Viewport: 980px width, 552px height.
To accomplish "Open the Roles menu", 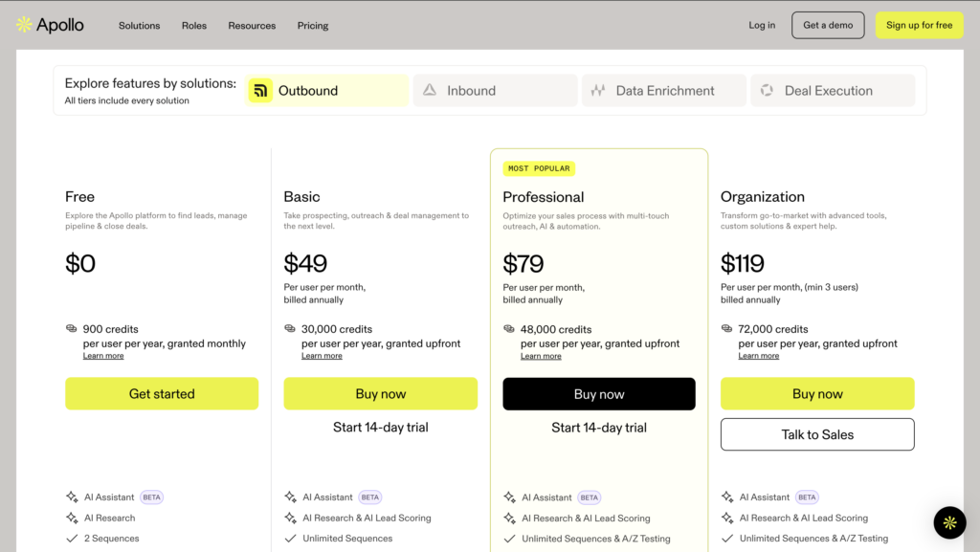I will point(193,26).
